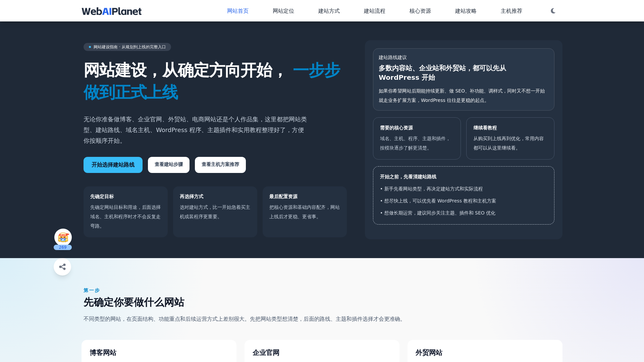Click heading 先确定你要做什么网站
The height and width of the screenshot is (362, 644).
134,302
